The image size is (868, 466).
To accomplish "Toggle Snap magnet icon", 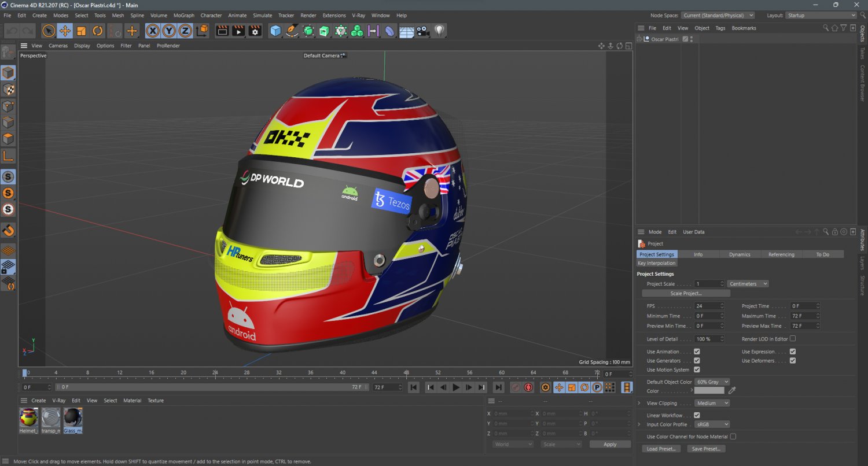I will (8, 231).
